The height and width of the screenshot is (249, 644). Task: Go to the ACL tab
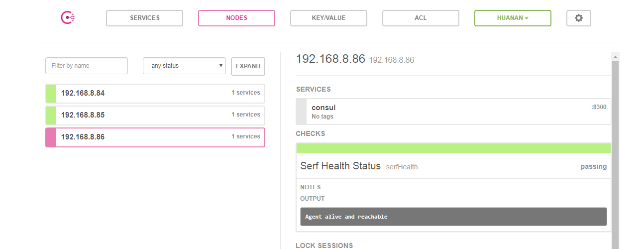pos(421,18)
